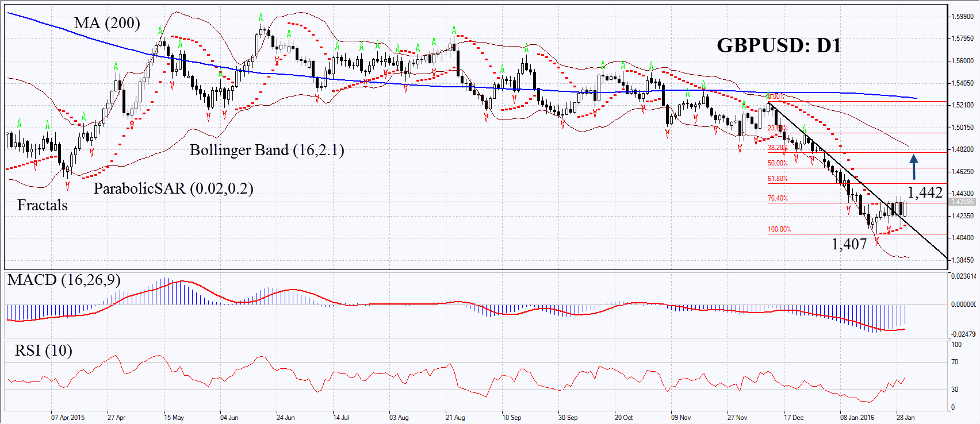Click the 1.59900 price axis value
Image resolution: width=980 pixels, height=424 pixels.
tap(962, 17)
